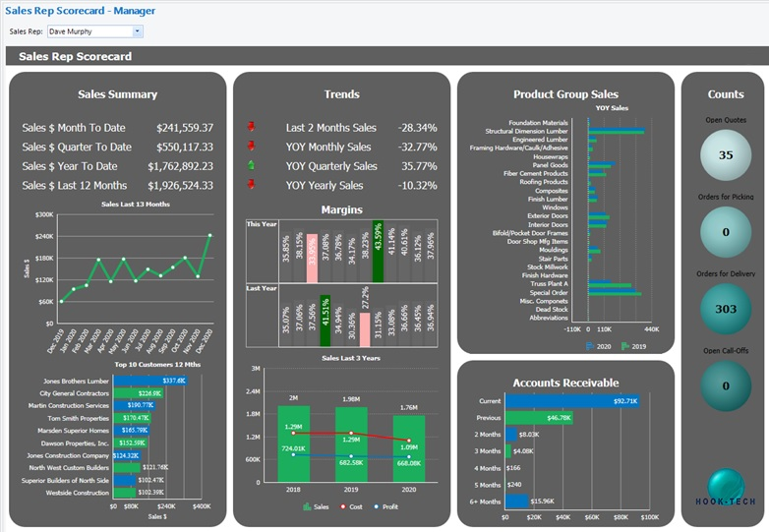769x532 pixels.
Task: Click the Sales Rep Scorecard - Manager title
Action: click(80, 11)
